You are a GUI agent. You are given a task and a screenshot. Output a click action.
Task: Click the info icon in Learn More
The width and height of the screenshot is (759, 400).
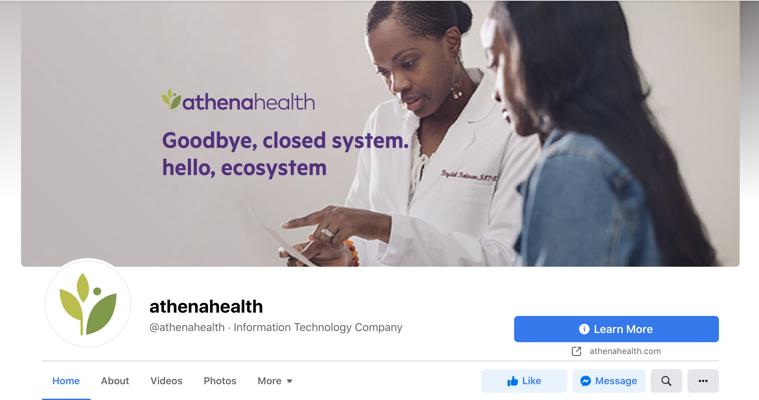(x=584, y=329)
